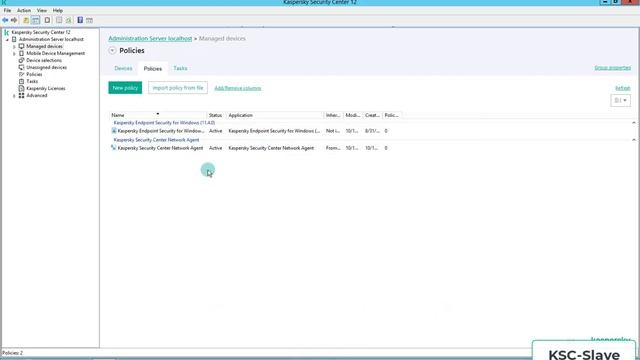Click the Mobile Device Management icon
Image resolution: width=640 pixels, height=360 pixels.
[22, 53]
